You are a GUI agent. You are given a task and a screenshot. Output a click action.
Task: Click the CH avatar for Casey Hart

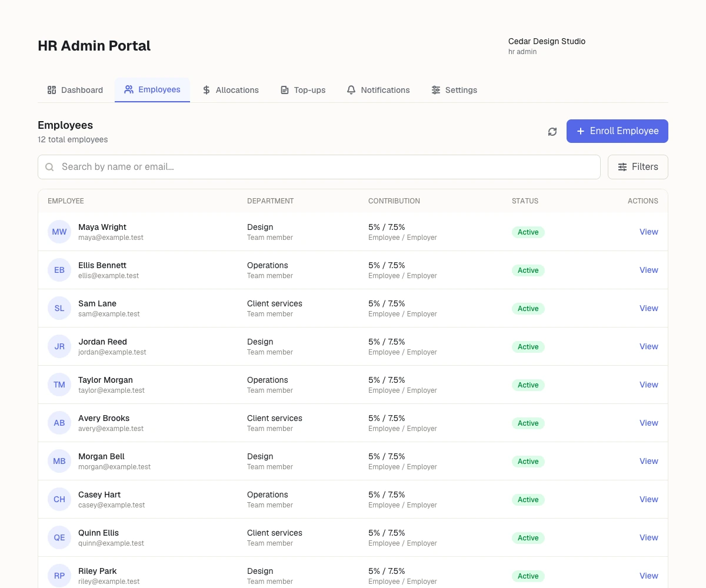click(59, 499)
